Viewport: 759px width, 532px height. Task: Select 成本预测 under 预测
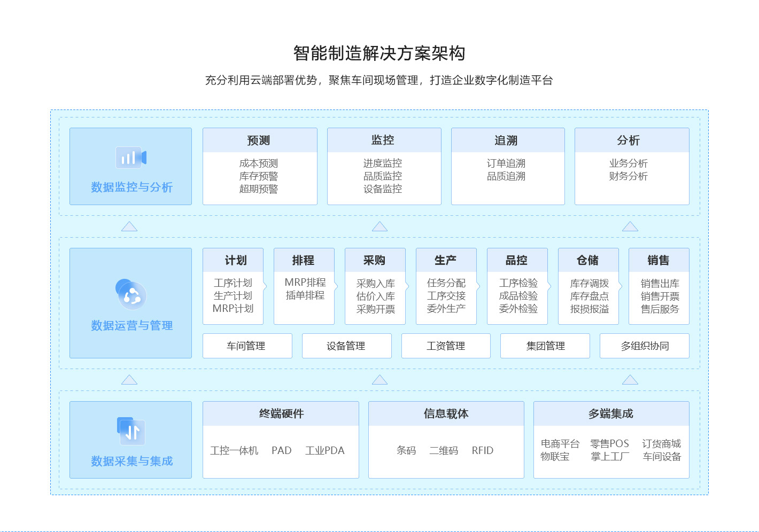(x=259, y=163)
